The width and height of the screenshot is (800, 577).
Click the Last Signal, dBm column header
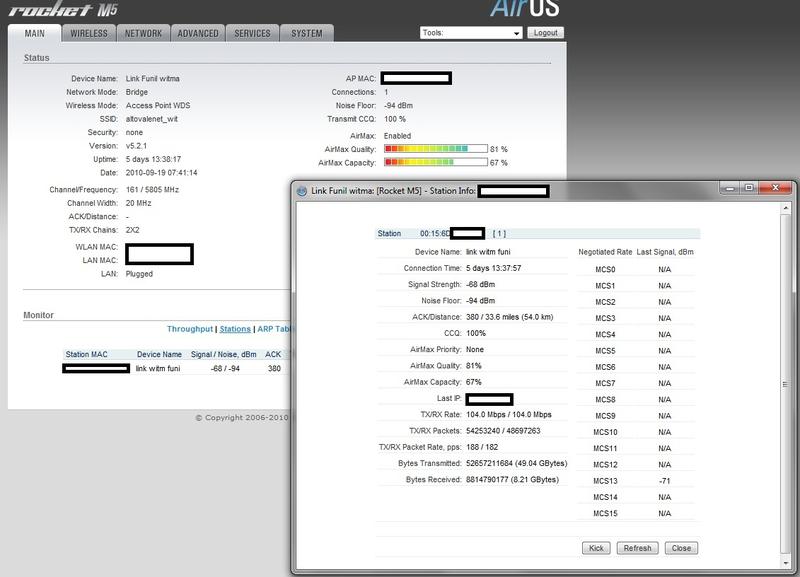[x=665, y=252]
